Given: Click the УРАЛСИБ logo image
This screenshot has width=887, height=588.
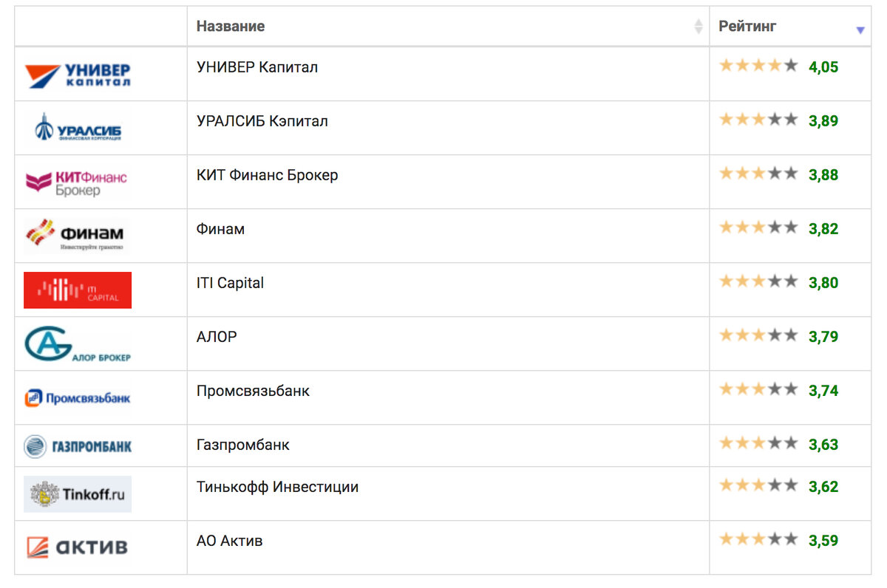Looking at the screenshot, I should (78, 129).
